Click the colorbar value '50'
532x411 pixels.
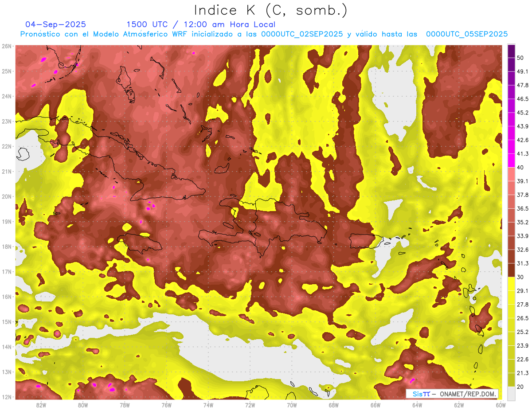pos(520,58)
